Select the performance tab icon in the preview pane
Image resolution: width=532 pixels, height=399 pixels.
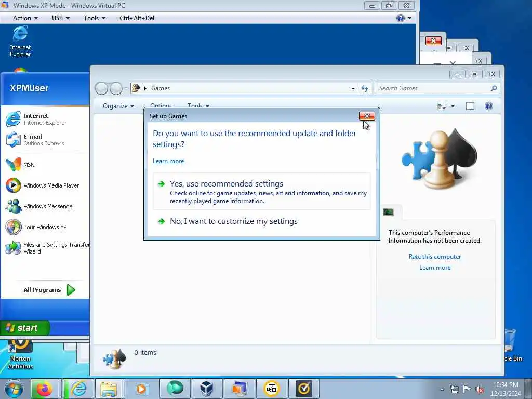(x=389, y=212)
